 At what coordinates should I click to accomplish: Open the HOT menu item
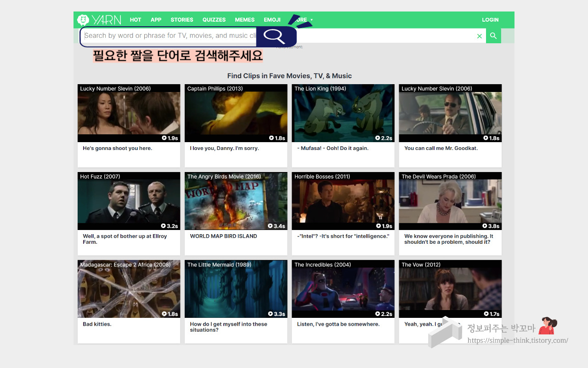[136, 20]
